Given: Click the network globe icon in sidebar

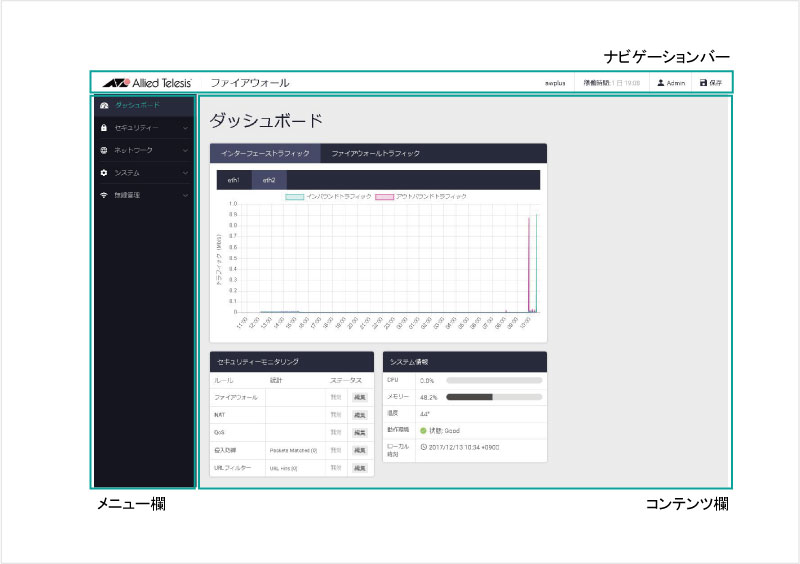Looking at the screenshot, I should tap(104, 150).
